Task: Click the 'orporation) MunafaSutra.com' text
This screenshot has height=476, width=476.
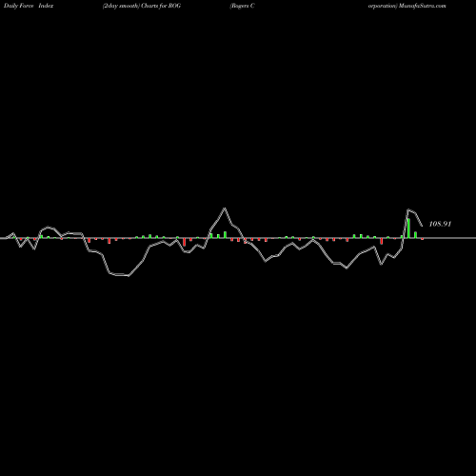Action: pos(407,6)
